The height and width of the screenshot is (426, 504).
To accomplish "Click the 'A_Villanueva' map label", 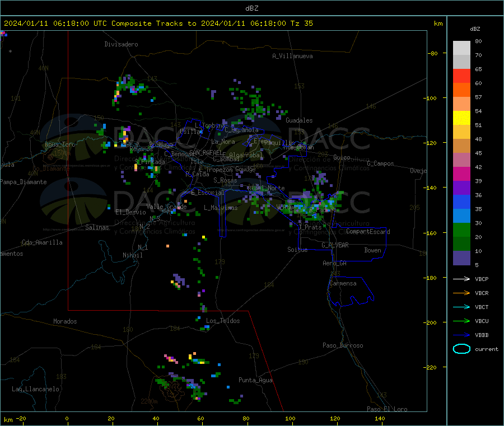I will pyautogui.click(x=292, y=56).
